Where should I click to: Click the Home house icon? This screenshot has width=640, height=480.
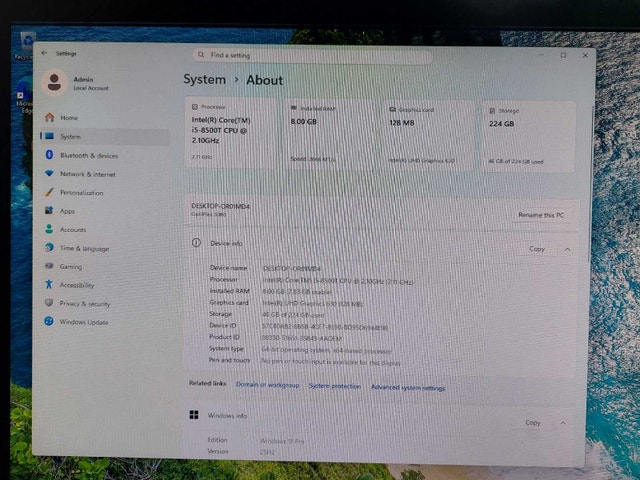(x=49, y=117)
